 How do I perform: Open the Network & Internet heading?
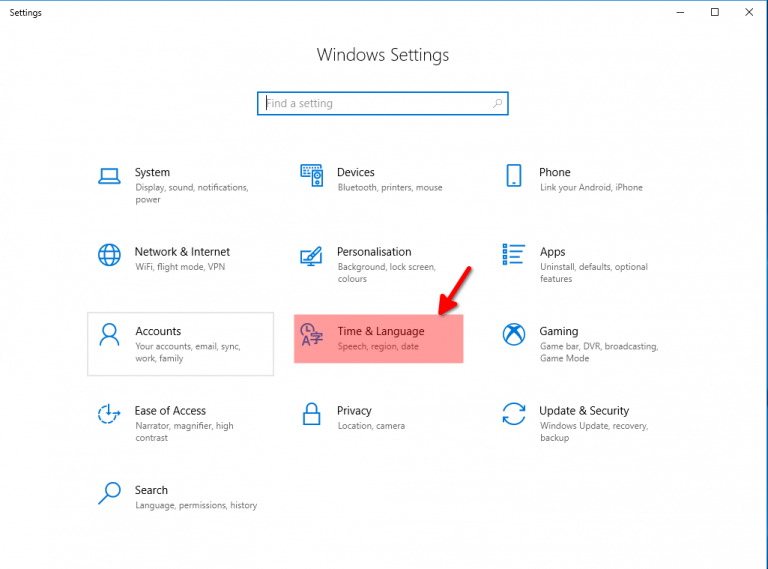click(182, 252)
